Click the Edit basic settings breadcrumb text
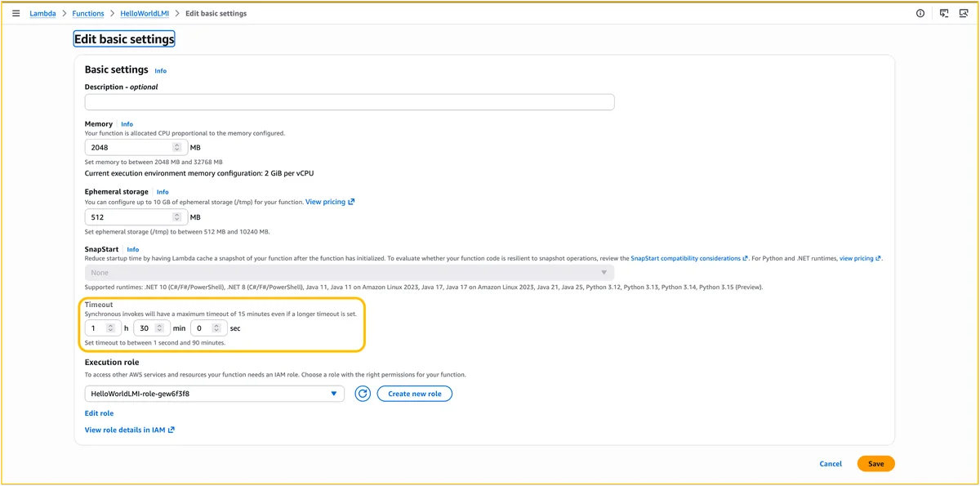This screenshot has height=486, width=980. (216, 14)
